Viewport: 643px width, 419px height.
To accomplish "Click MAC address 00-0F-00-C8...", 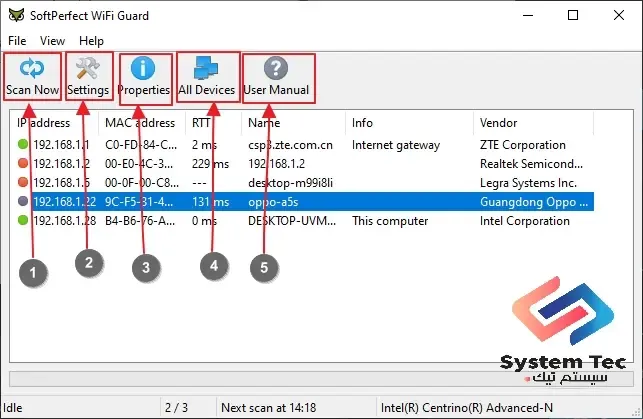I will pos(141,182).
